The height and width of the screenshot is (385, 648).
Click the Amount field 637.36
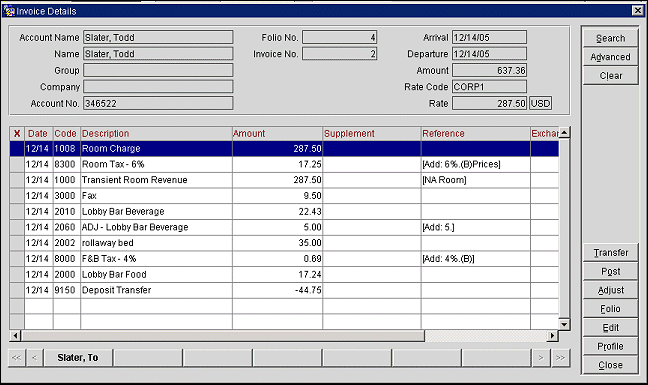tap(489, 70)
